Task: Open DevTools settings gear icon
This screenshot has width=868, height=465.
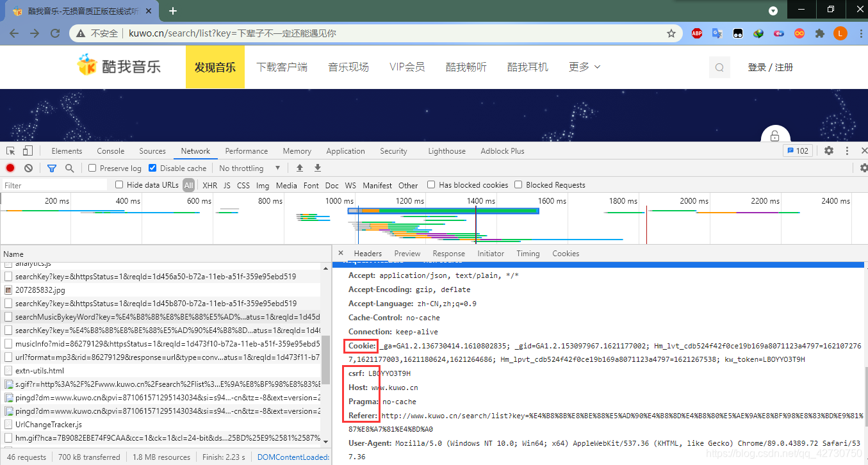Action: point(829,151)
